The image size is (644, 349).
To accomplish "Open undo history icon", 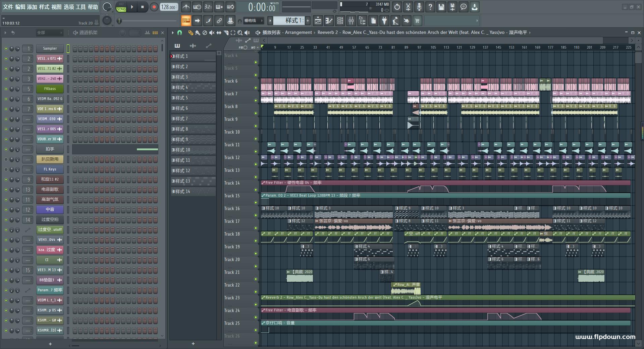I will pyautogui.click(x=397, y=7).
